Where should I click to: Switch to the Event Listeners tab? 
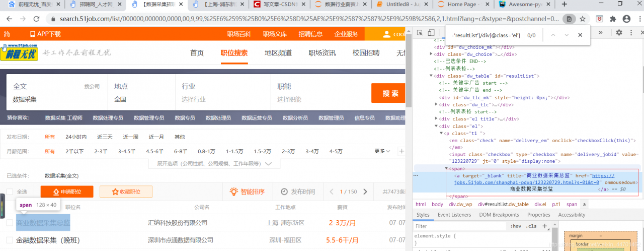454,215
